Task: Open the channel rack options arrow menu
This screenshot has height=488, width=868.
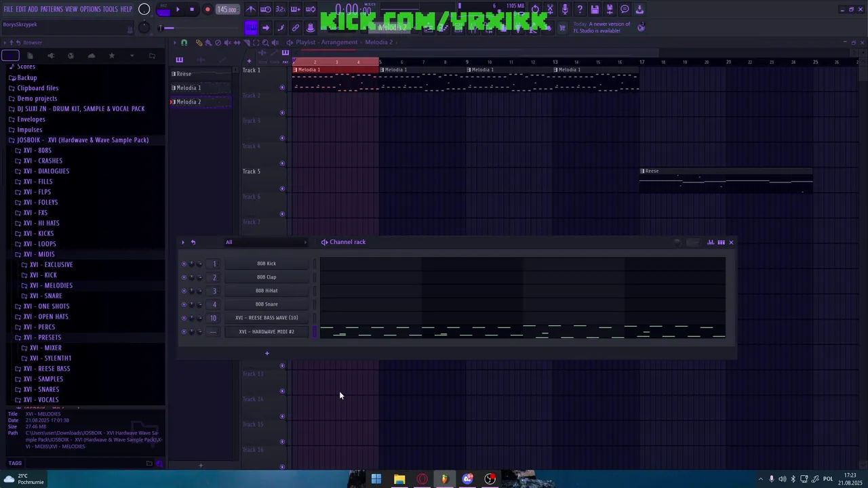Action: (x=182, y=242)
